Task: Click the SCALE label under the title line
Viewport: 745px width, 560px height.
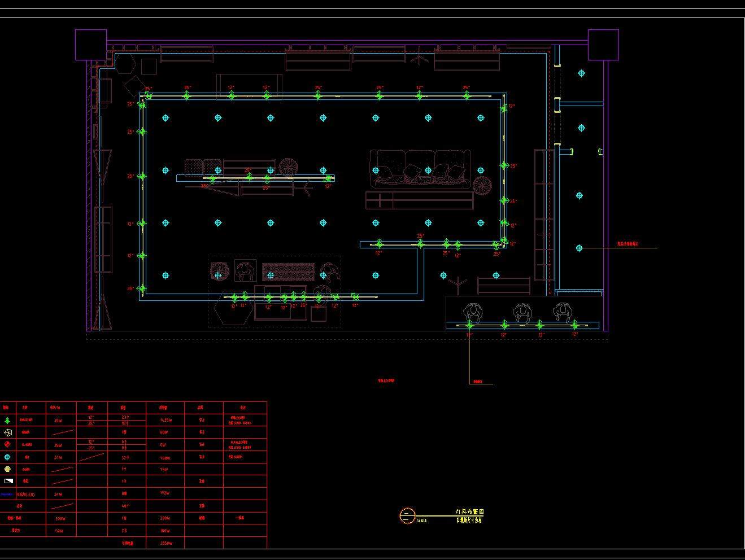Action: click(x=422, y=521)
